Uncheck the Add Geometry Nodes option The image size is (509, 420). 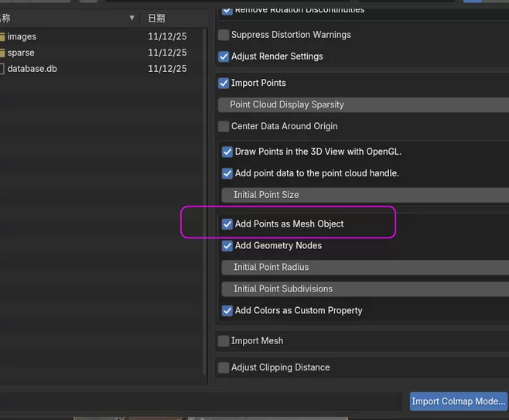(x=227, y=245)
